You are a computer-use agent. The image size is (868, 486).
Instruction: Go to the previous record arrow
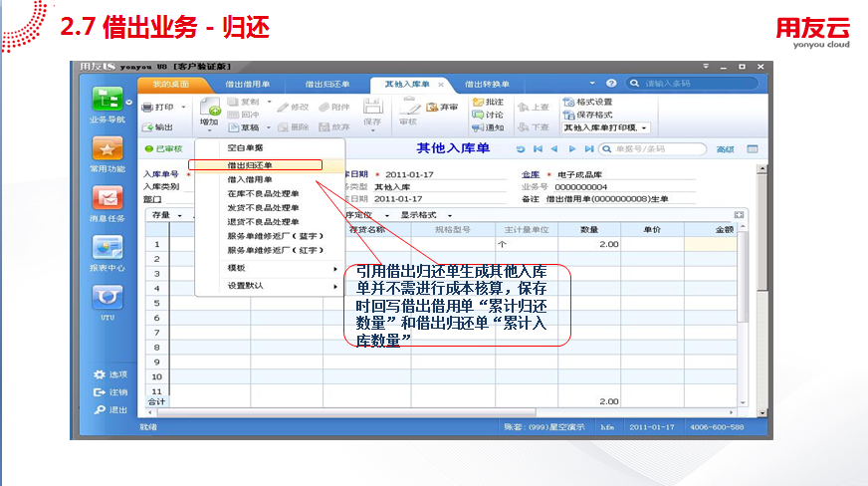point(554,149)
